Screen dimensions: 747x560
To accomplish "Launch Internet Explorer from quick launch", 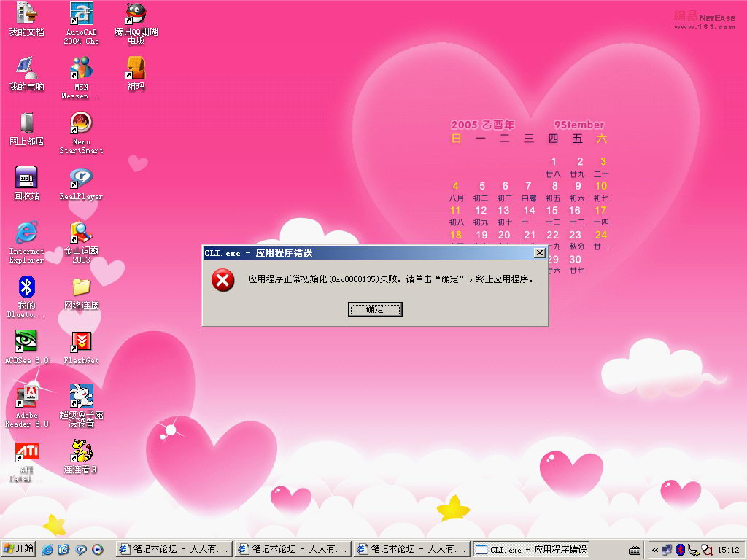I will (x=47, y=550).
